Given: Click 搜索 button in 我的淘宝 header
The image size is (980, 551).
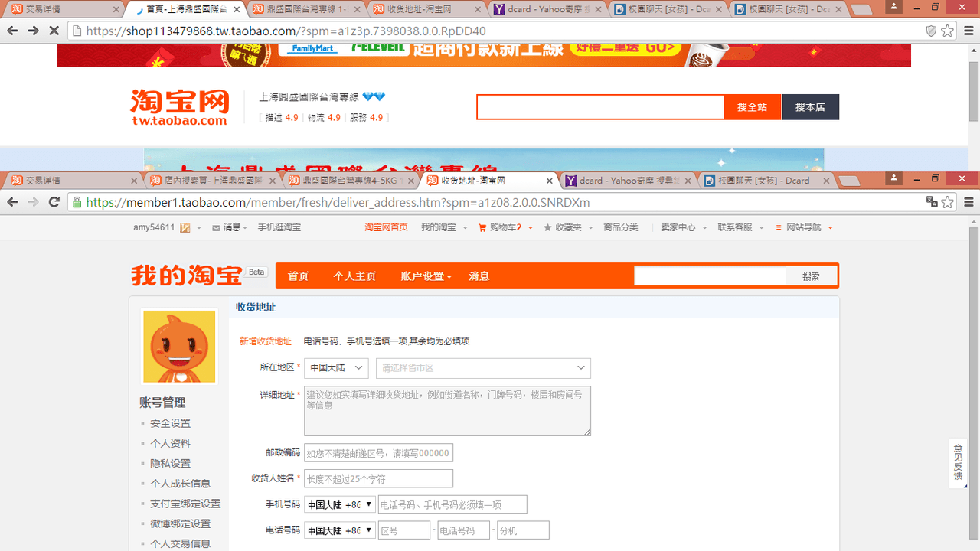Looking at the screenshot, I should 811,276.
